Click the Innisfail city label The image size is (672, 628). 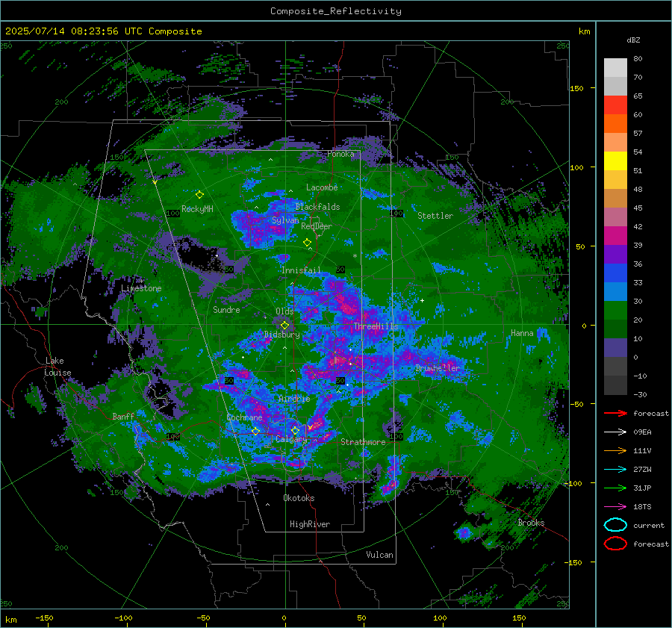tap(301, 270)
